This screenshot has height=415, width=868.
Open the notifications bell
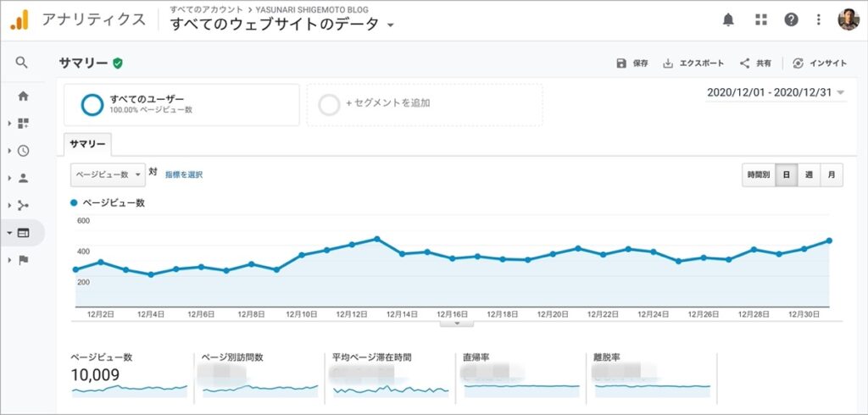pyautogui.click(x=728, y=20)
